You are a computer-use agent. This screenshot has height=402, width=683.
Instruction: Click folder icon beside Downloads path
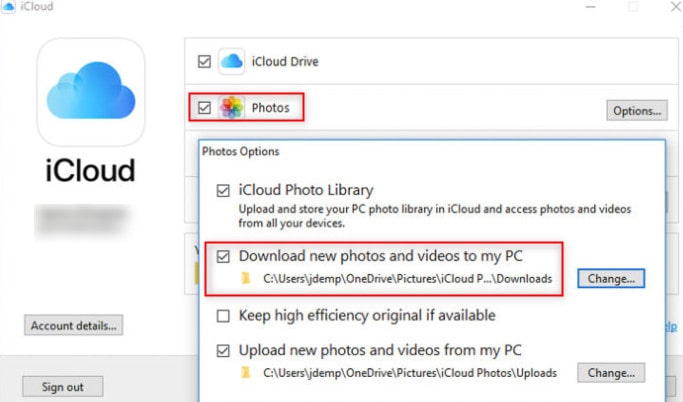(246, 278)
